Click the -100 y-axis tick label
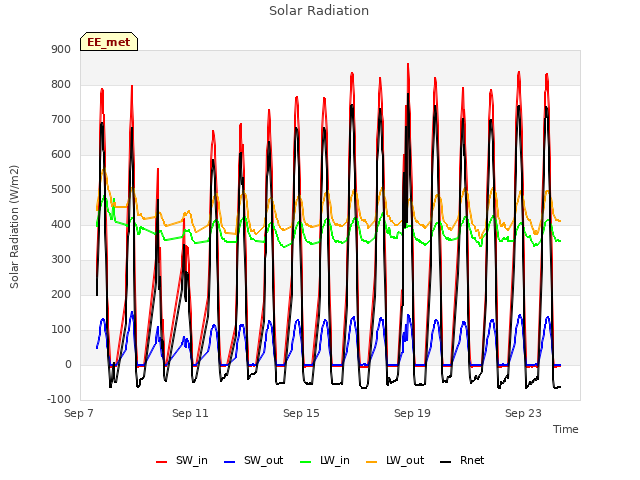The width and height of the screenshot is (640, 480). (59, 399)
